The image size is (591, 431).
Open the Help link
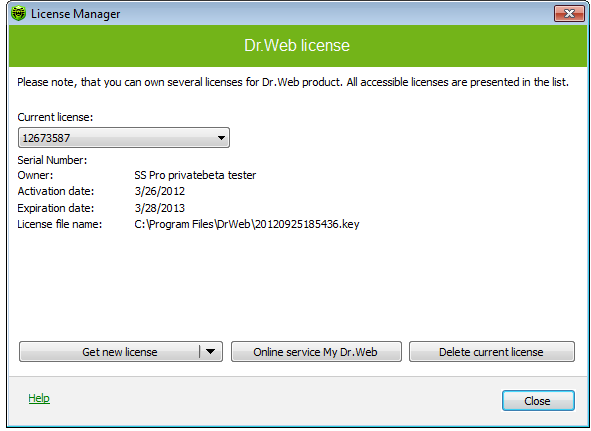click(39, 398)
